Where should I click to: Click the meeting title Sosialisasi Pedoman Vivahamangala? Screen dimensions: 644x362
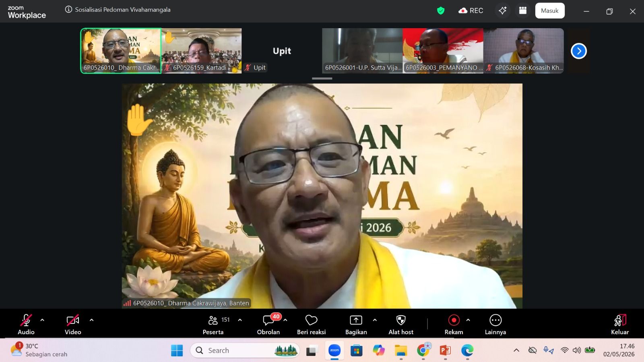(123, 10)
